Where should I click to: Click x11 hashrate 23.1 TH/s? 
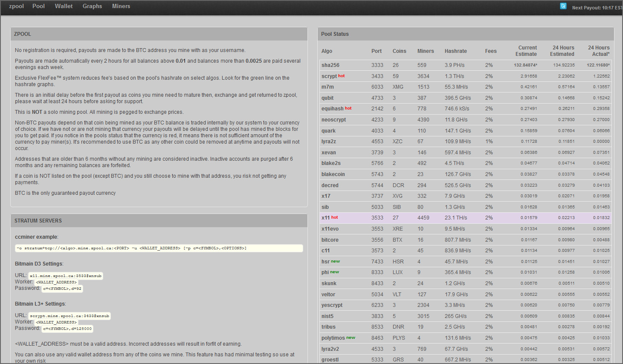[456, 218]
